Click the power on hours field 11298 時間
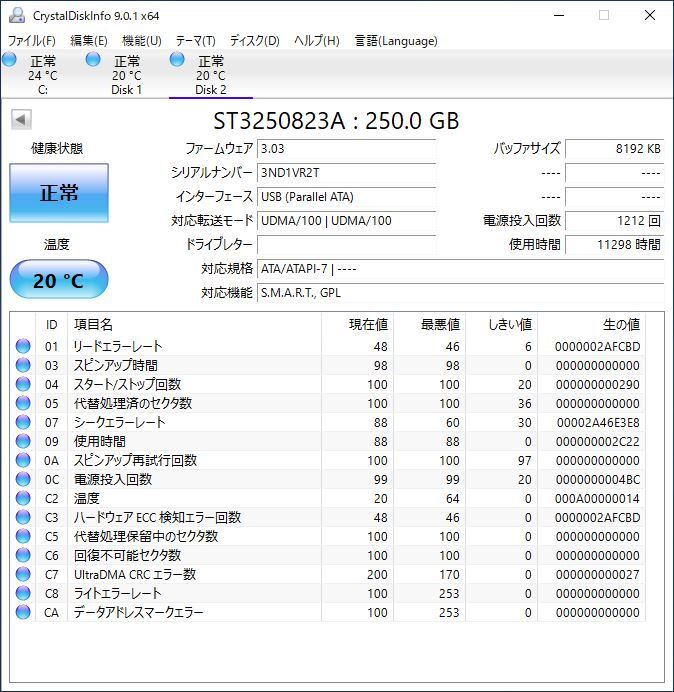The height and width of the screenshot is (692, 674). [x=614, y=244]
